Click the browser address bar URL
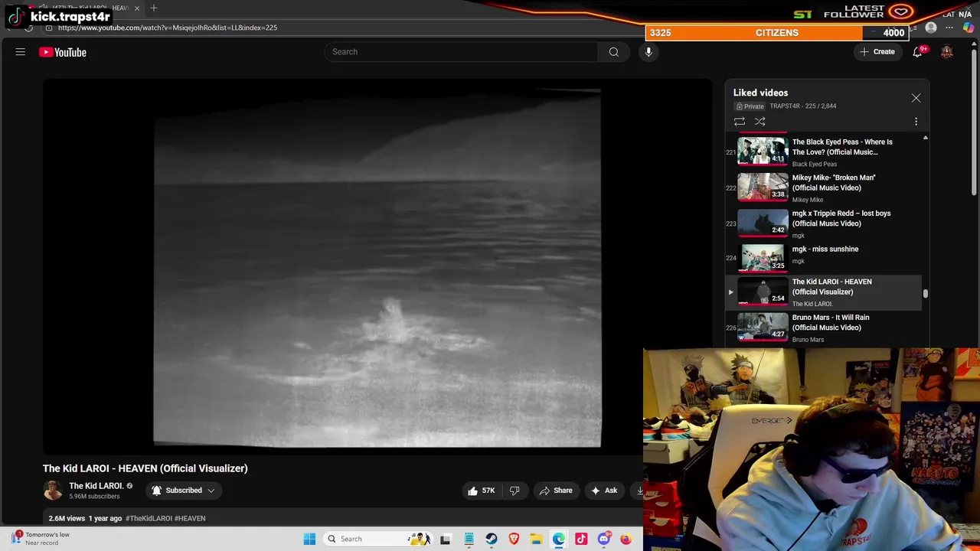Image resolution: width=980 pixels, height=551 pixels. [x=168, y=28]
